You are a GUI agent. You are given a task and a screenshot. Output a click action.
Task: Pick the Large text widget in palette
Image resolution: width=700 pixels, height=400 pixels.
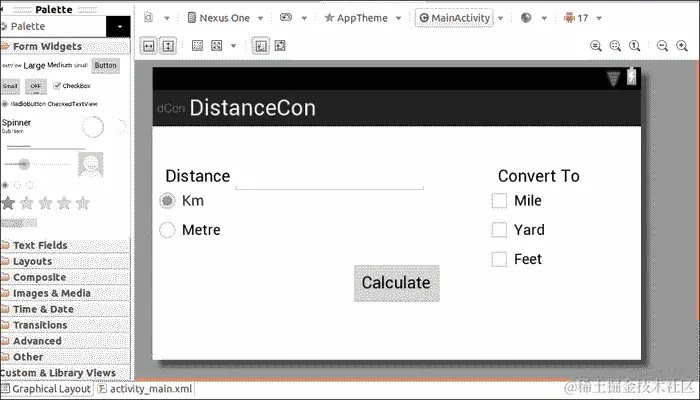[34, 66]
